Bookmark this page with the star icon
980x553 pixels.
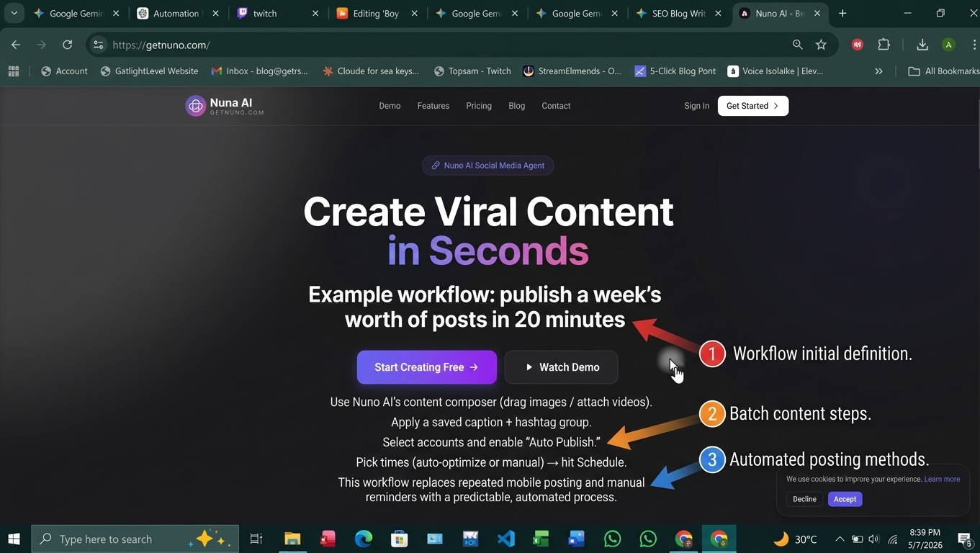(x=821, y=45)
